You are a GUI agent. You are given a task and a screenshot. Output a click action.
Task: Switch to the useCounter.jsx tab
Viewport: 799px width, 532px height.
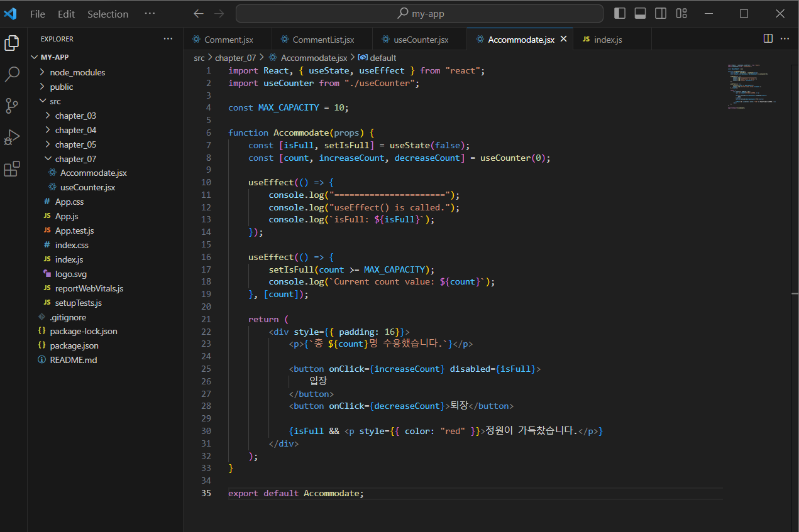(x=419, y=40)
